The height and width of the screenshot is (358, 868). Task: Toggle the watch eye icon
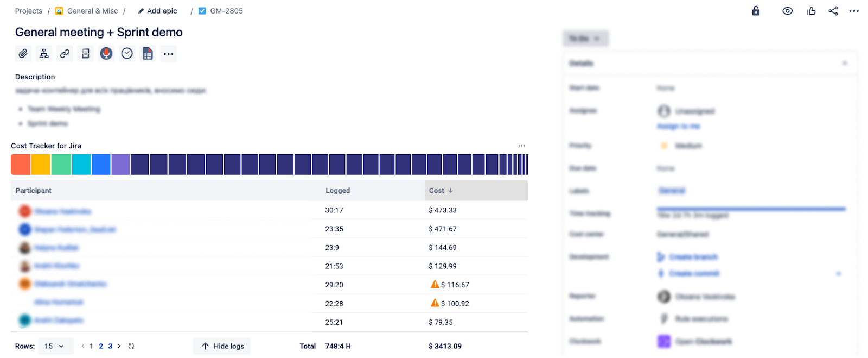pyautogui.click(x=787, y=11)
